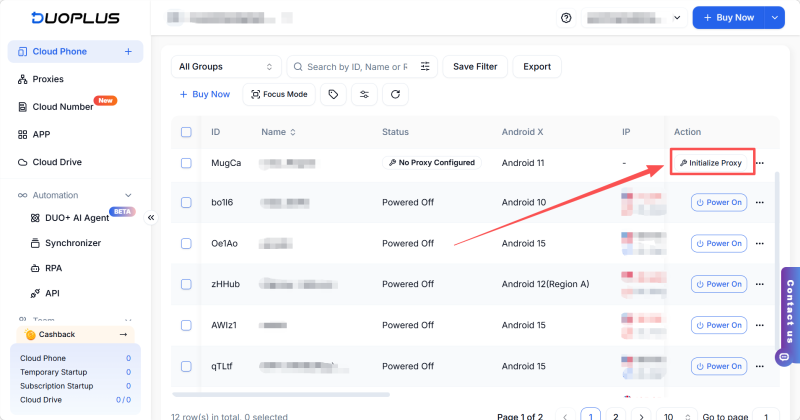Open the column settings sliders icon
The image size is (800, 420).
coord(365,94)
